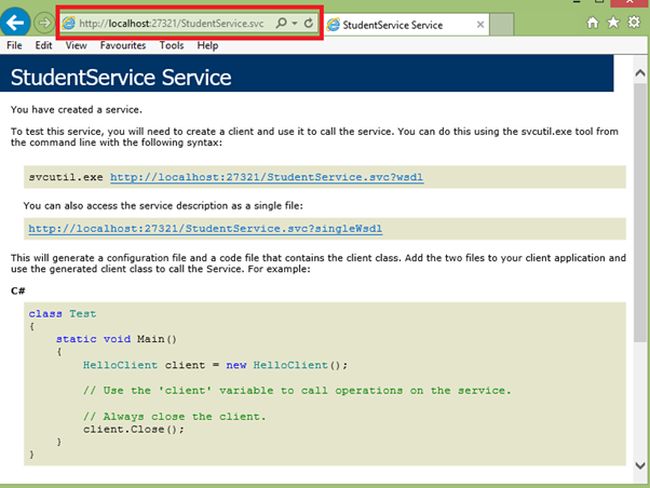Click the 'You have created a service.' text
The width and height of the screenshot is (650, 488).
(x=76, y=110)
